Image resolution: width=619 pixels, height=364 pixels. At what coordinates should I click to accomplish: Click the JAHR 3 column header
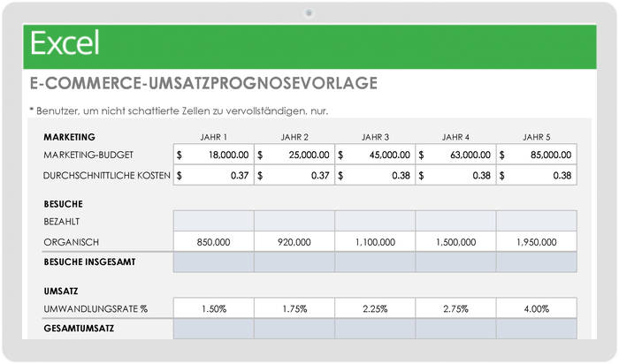(x=375, y=137)
